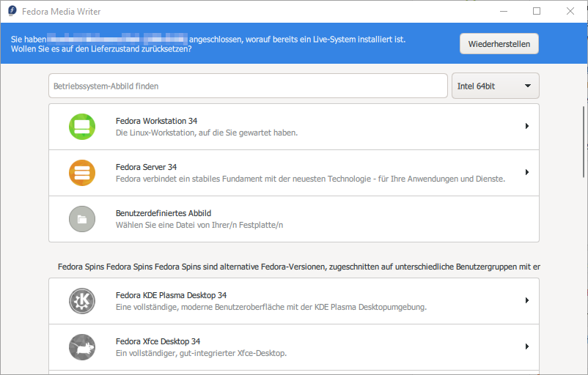588x375 pixels.
Task: Maximize the Fedora Media Writer window
Action: click(x=537, y=11)
